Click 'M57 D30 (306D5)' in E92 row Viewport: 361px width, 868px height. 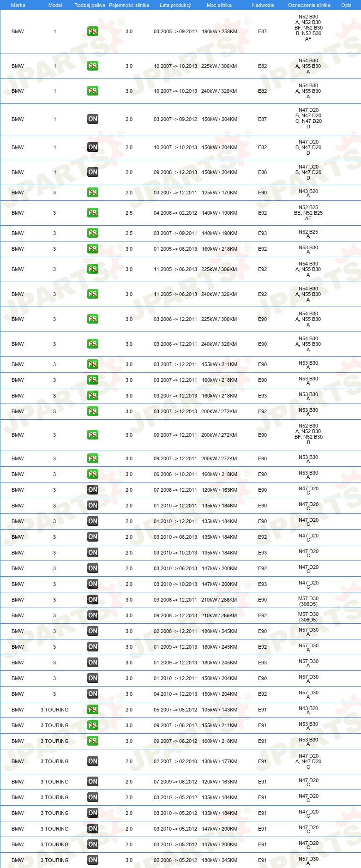click(x=308, y=617)
